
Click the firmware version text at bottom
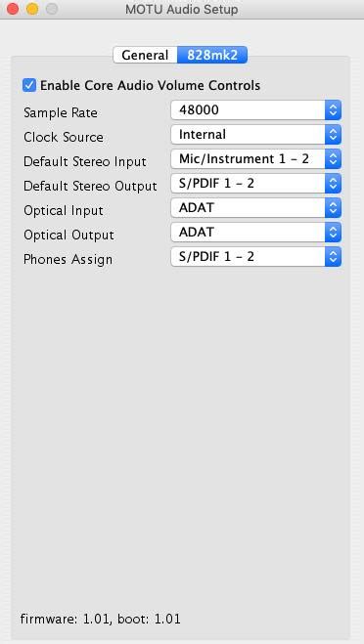[x=101, y=619]
